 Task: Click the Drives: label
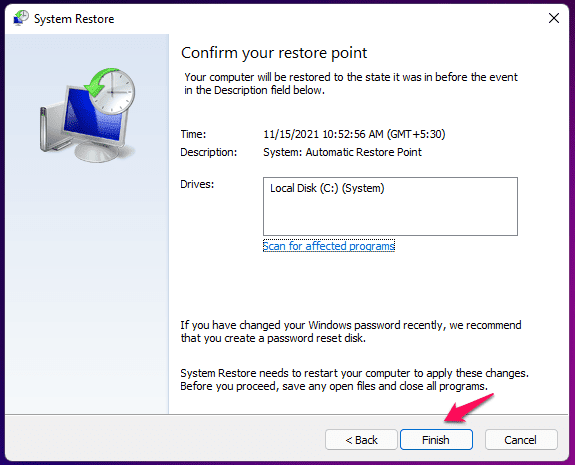click(197, 184)
